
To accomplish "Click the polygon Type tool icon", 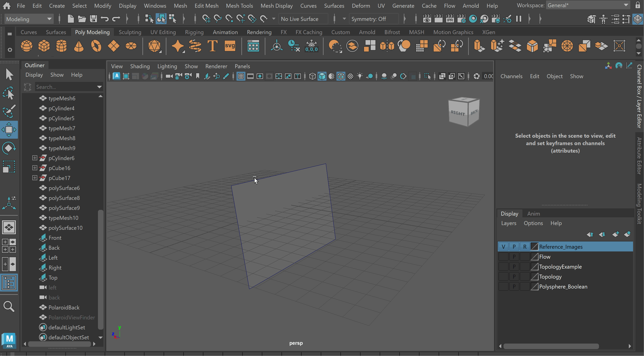I will pos(212,46).
